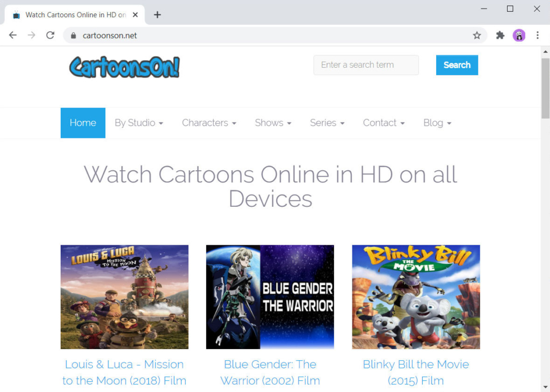
Task: Focus the search term input field
Action: coord(366,65)
